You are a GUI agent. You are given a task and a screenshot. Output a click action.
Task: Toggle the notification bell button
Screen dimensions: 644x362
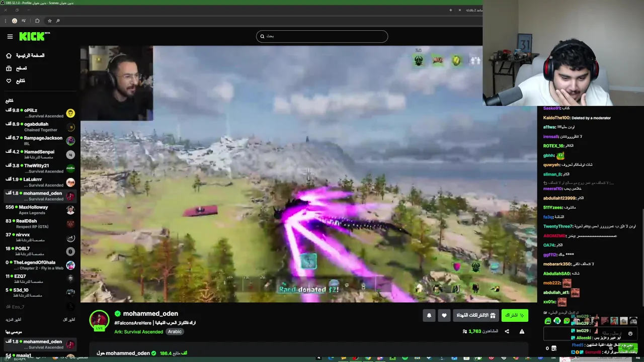[x=429, y=315]
